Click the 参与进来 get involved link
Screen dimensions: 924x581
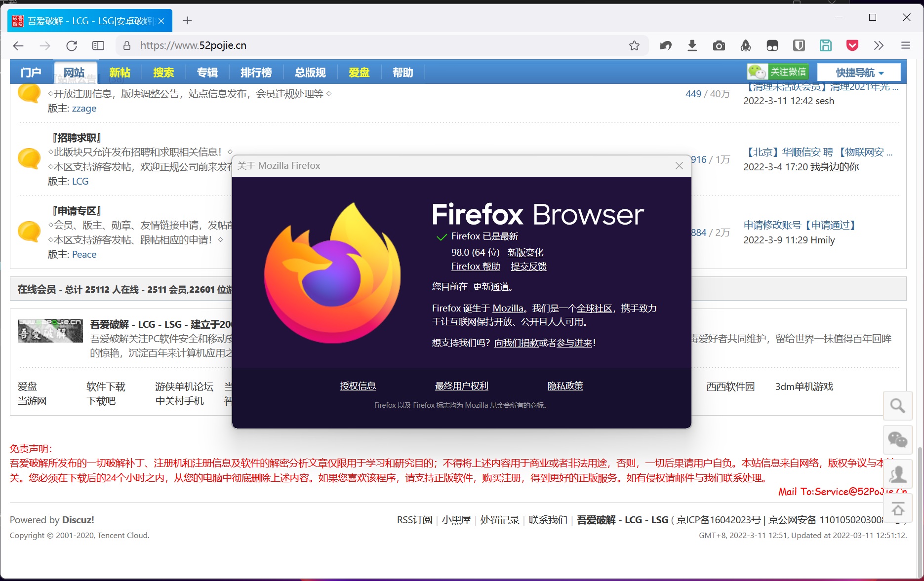coord(574,343)
